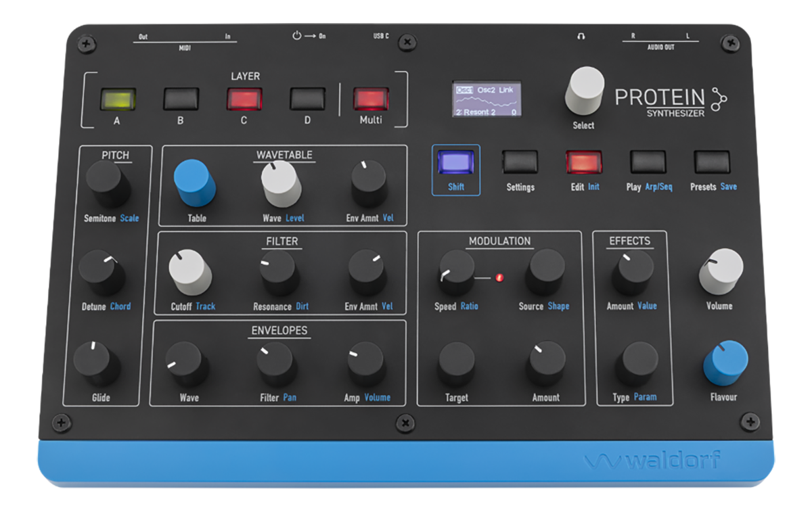Click the blue 'Ratio' label

point(469,306)
